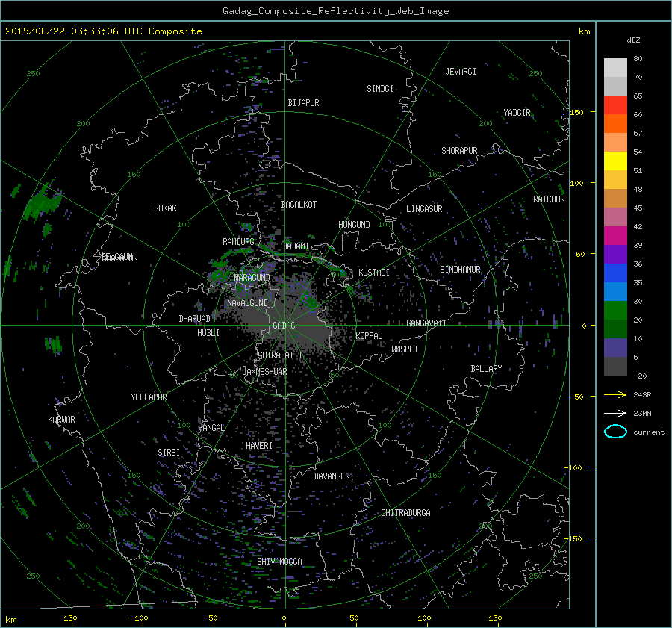
Task: Click the GOKAK city label
Action: pyautogui.click(x=166, y=208)
